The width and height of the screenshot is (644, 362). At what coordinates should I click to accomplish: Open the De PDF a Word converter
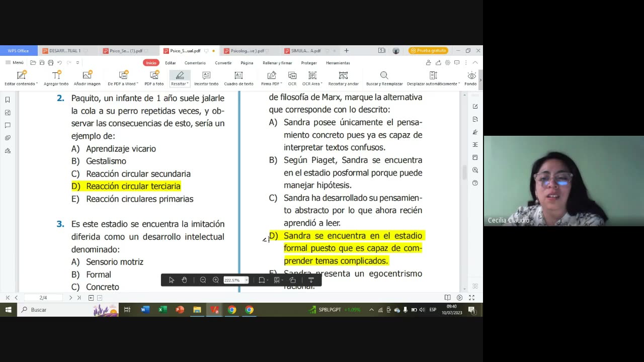coord(123,78)
